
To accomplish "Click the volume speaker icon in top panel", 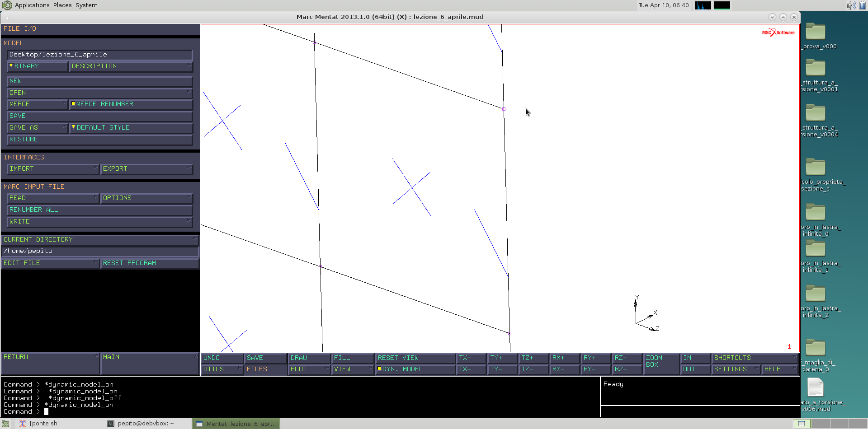I will pos(851,5).
